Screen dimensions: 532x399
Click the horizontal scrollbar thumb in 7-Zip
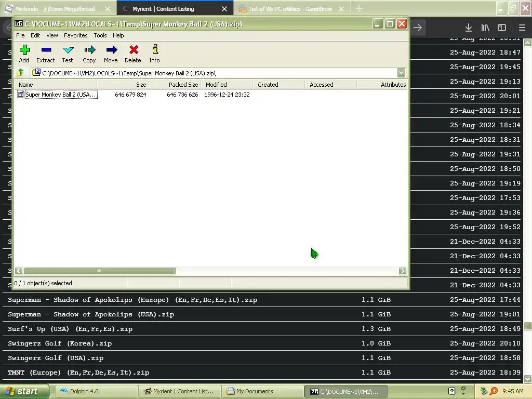pyautogui.click(x=99, y=271)
